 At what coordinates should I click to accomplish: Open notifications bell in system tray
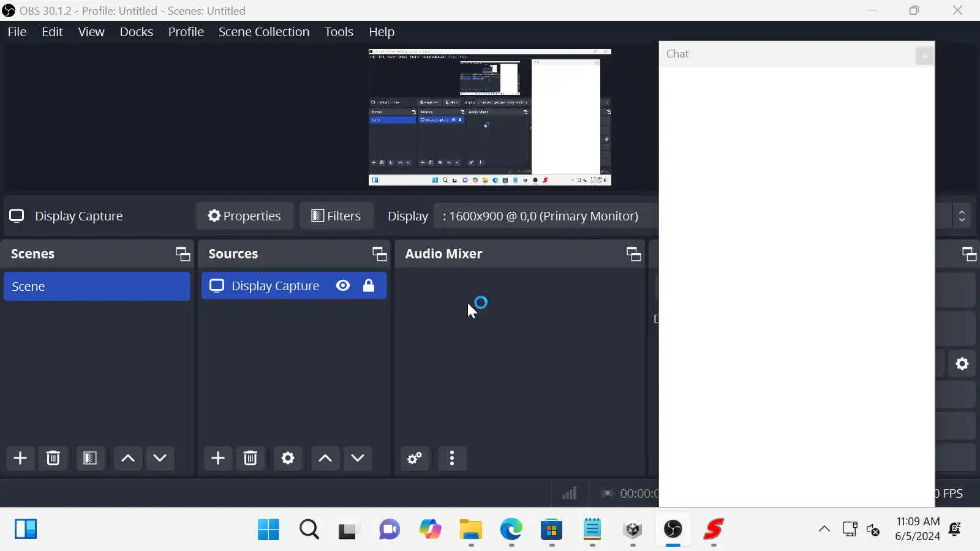click(955, 530)
